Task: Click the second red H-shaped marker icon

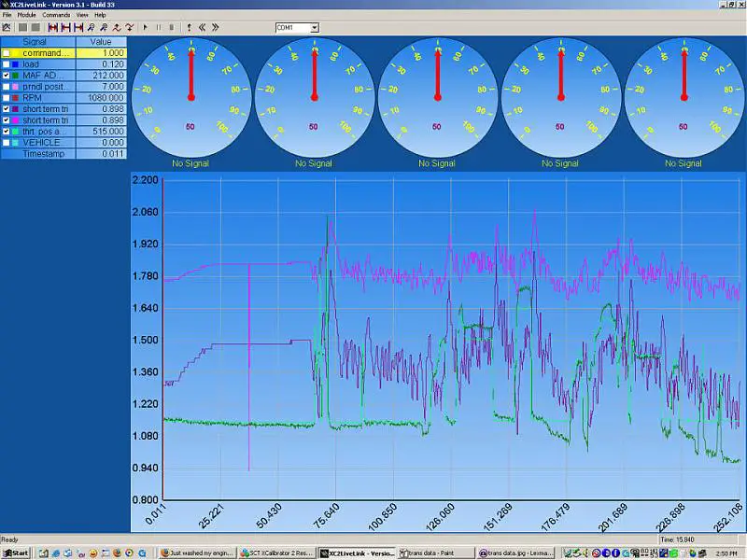Action: pyautogui.click(x=65, y=28)
